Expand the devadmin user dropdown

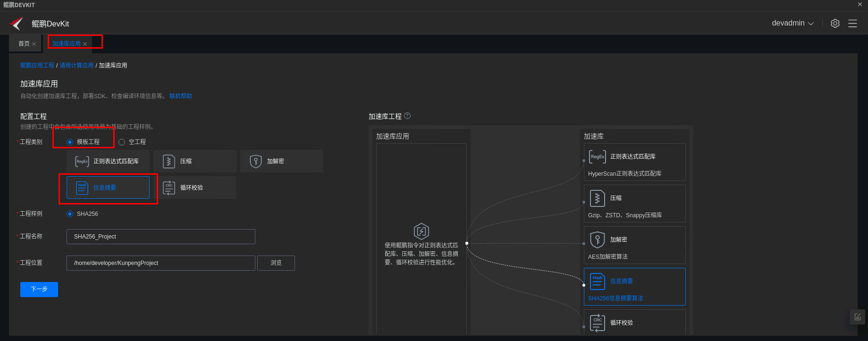792,23
